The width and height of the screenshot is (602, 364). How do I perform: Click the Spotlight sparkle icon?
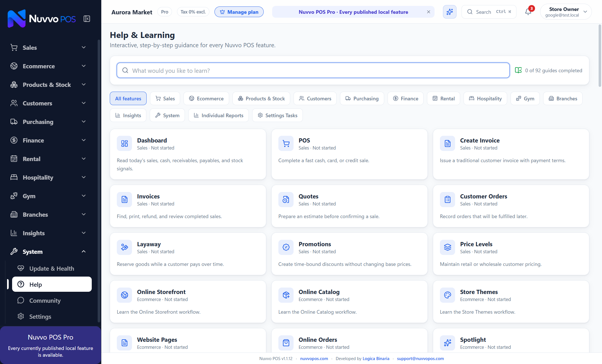coord(447,343)
